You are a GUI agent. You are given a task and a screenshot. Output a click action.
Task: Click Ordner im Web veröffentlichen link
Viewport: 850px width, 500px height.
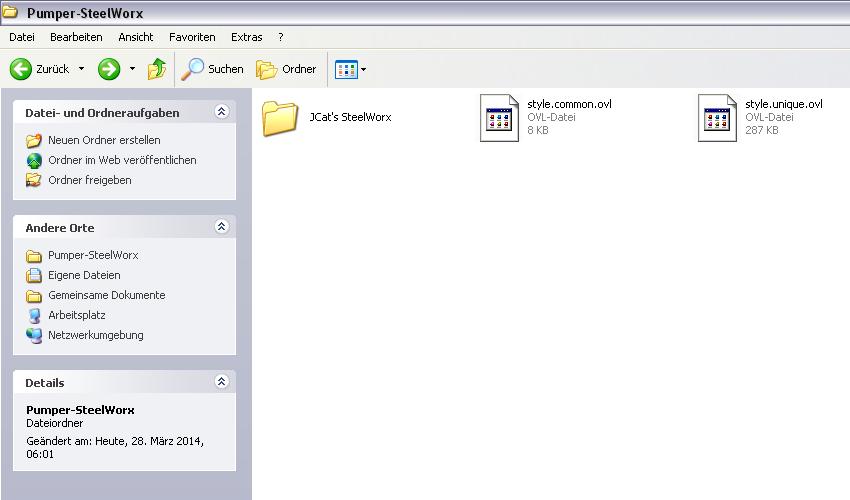pos(122,160)
